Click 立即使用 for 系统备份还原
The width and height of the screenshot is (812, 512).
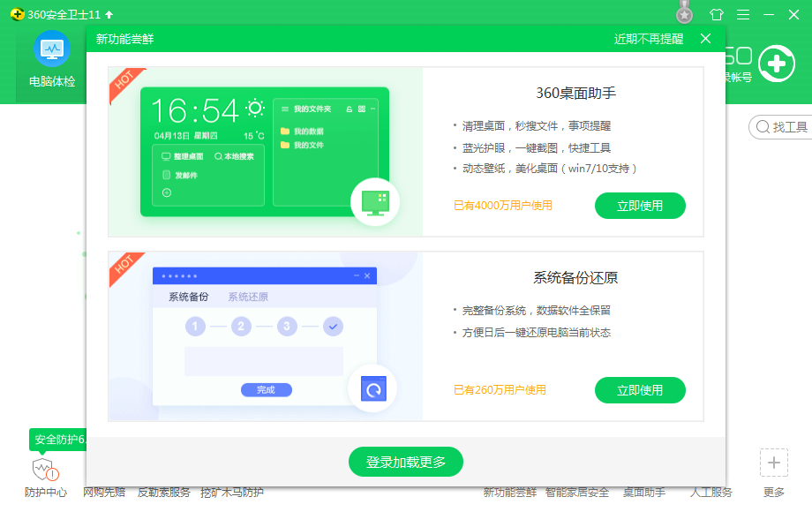pyautogui.click(x=640, y=390)
